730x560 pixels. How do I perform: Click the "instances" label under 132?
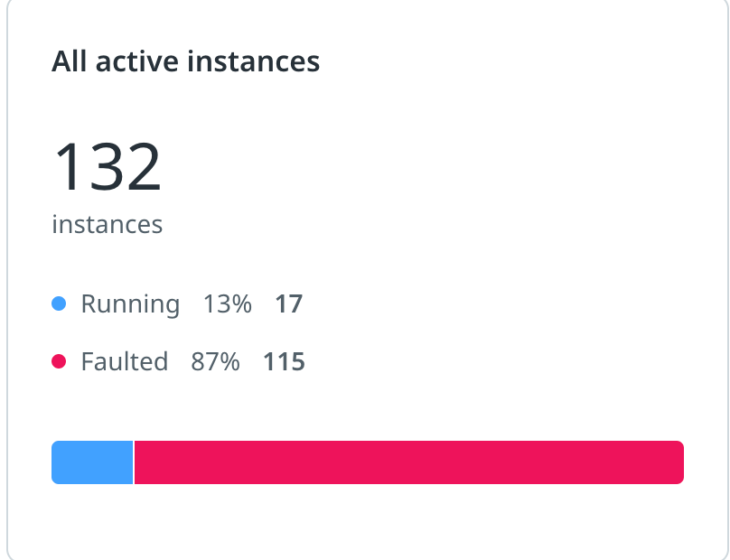coord(108,224)
